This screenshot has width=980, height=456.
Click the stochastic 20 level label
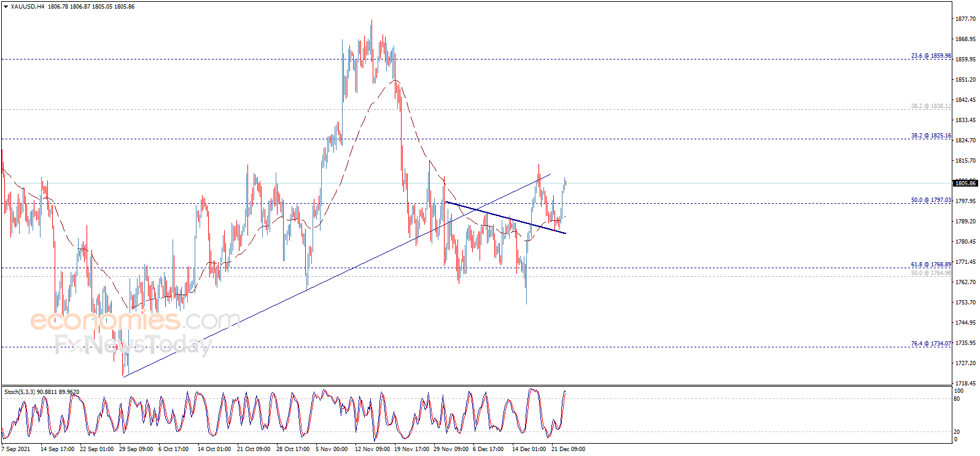pos(957,432)
